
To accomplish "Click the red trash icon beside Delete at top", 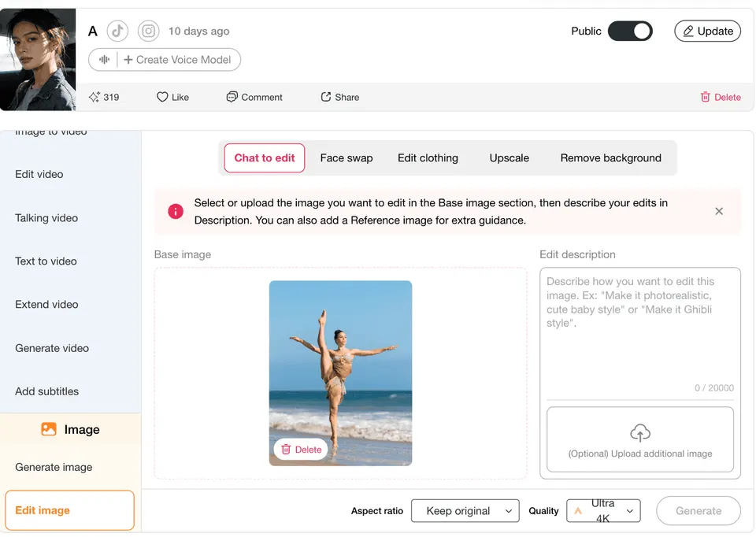I will [705, 97].
